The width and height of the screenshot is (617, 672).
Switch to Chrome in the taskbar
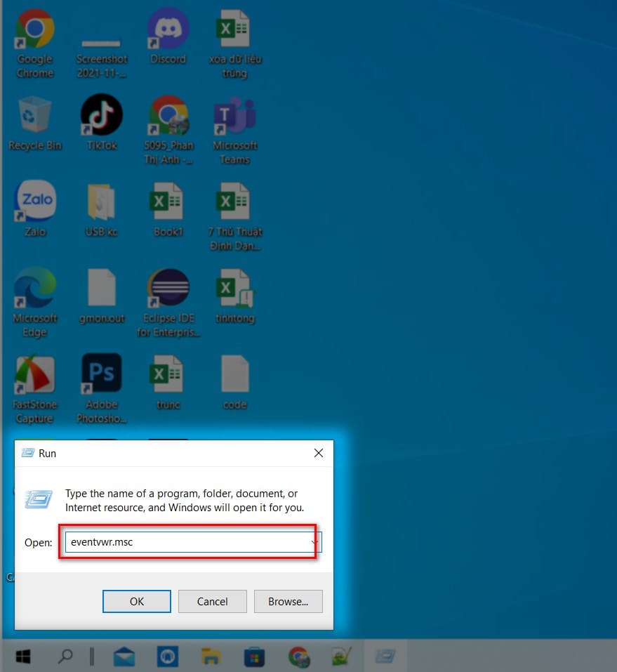coord(298,657)
